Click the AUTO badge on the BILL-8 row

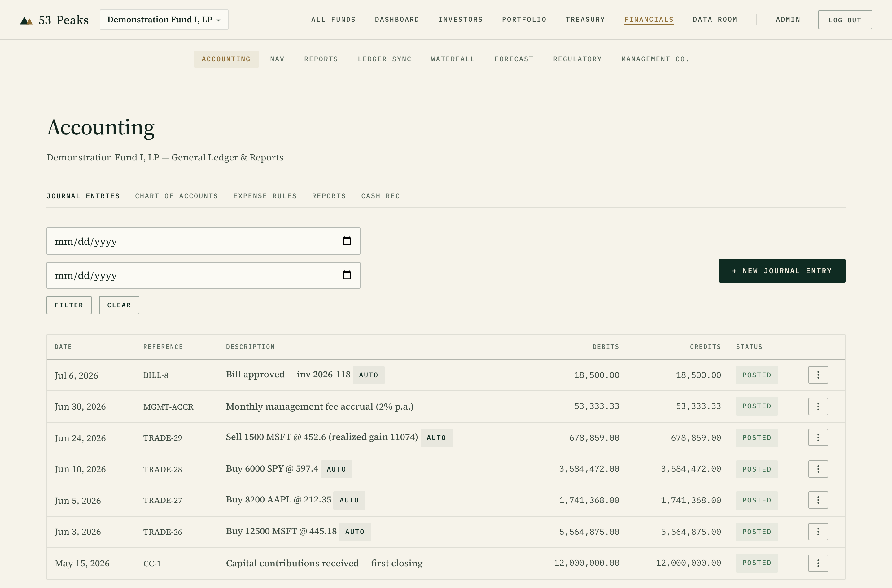[369, 375]
